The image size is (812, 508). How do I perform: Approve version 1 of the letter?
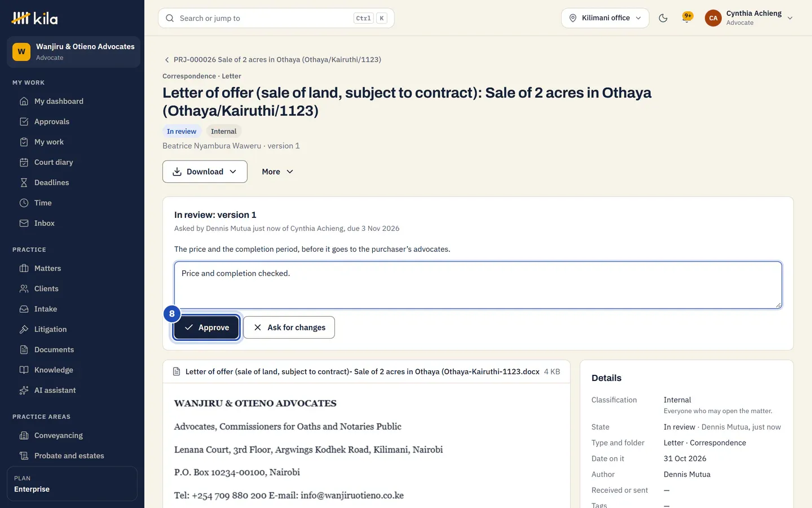[206, 327]
